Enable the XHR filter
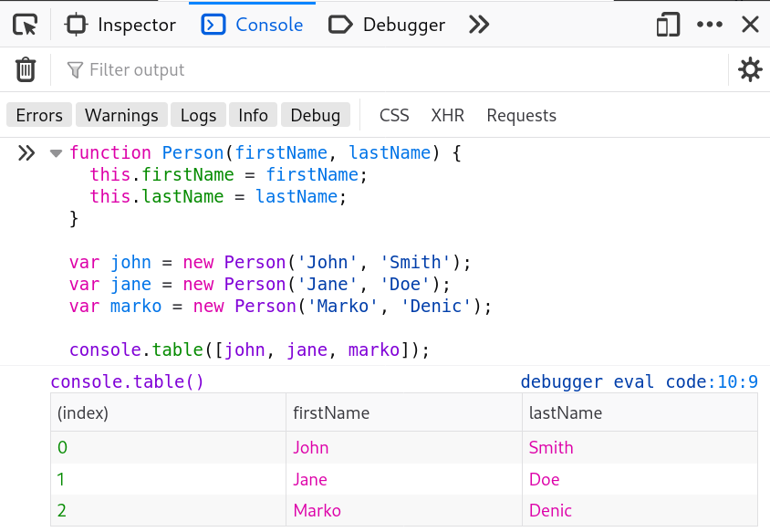The image size is (770, 532). 448,115
